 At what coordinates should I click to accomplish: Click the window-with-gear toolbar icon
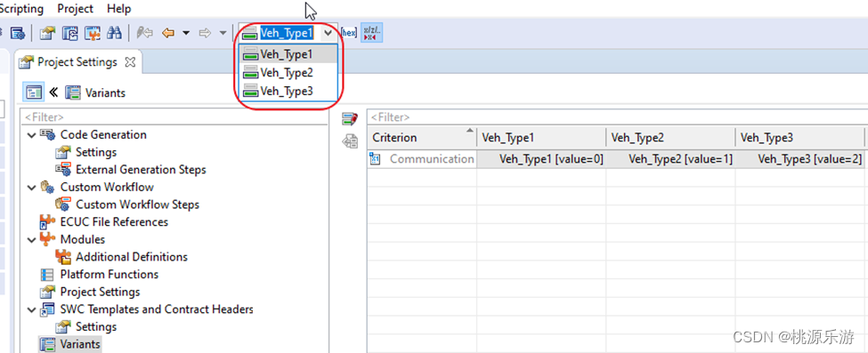[x=18, y=33]
